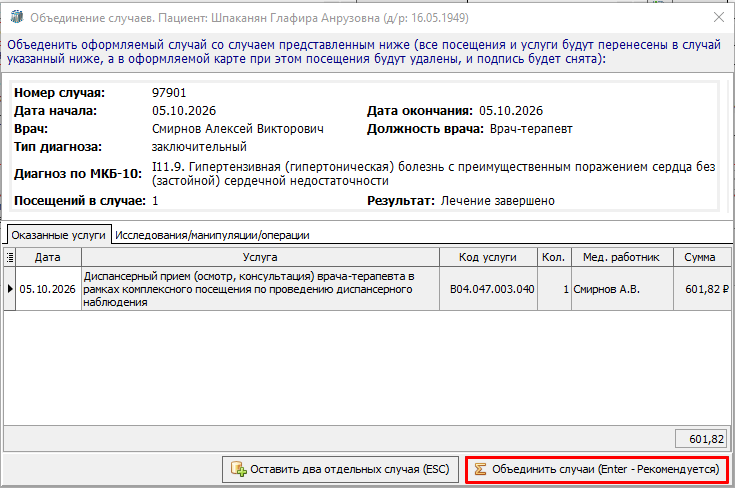
Task: Click Объединить случаи (Enter - Рекомендуется) button
Action: [x=597, y=469]
